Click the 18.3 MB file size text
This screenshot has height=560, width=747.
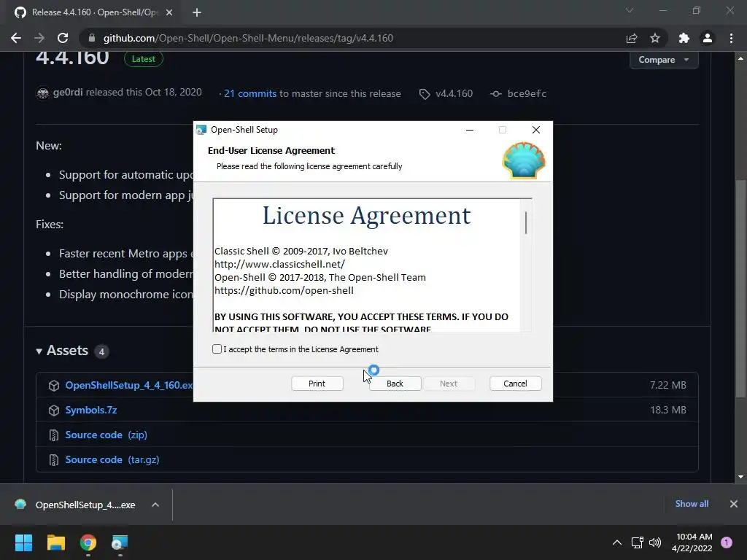668,410
